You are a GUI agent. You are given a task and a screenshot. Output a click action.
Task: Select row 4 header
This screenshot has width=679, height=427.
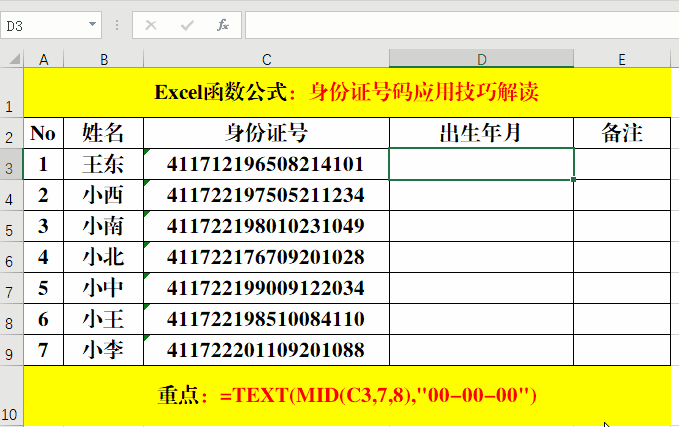[11, 195]
